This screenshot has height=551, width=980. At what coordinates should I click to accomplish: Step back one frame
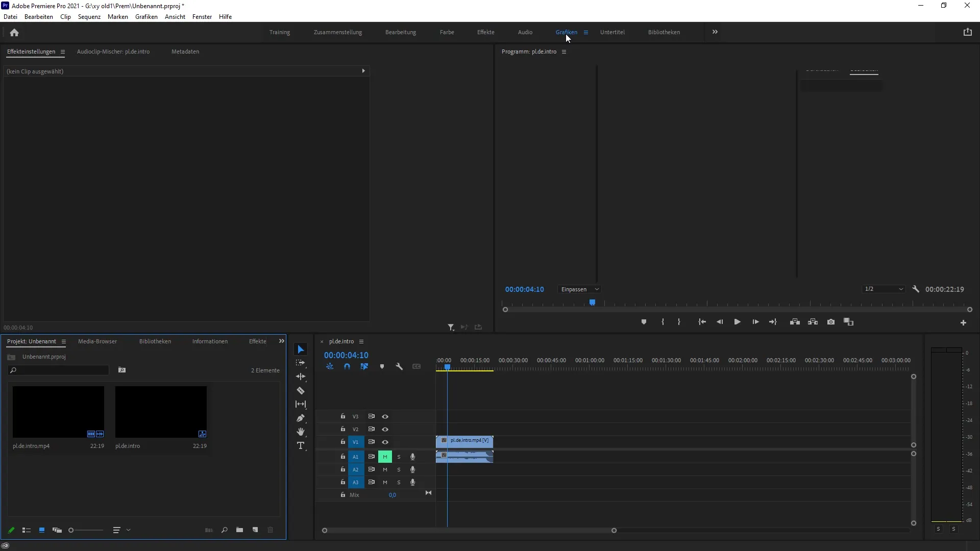click(x=720, y=322)
